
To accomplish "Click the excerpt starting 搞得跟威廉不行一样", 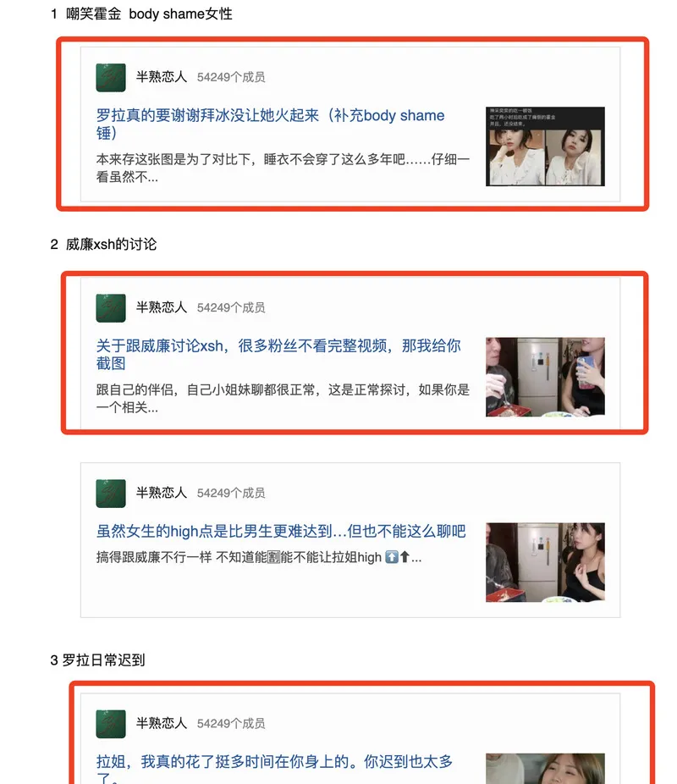I will point(259,557).
